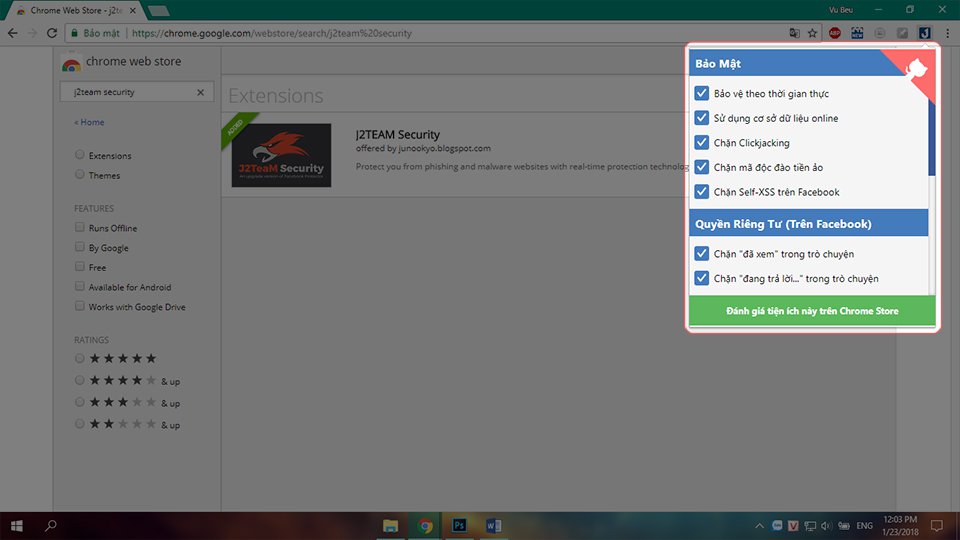Open the Chrome three-dot menu

click(947, 33)
